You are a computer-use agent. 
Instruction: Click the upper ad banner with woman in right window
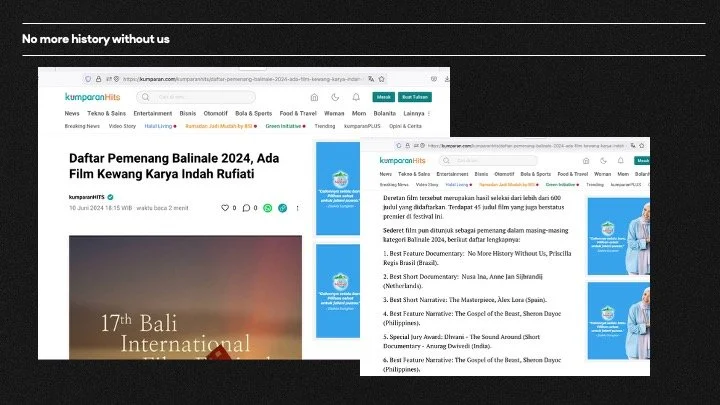pos(619,236)
